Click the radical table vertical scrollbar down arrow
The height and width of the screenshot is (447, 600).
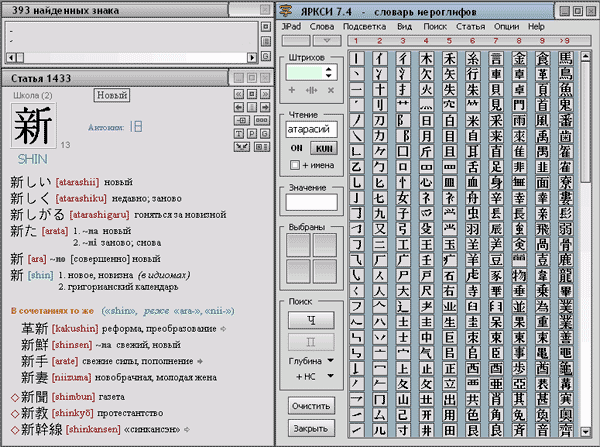(x=585, y=432)
